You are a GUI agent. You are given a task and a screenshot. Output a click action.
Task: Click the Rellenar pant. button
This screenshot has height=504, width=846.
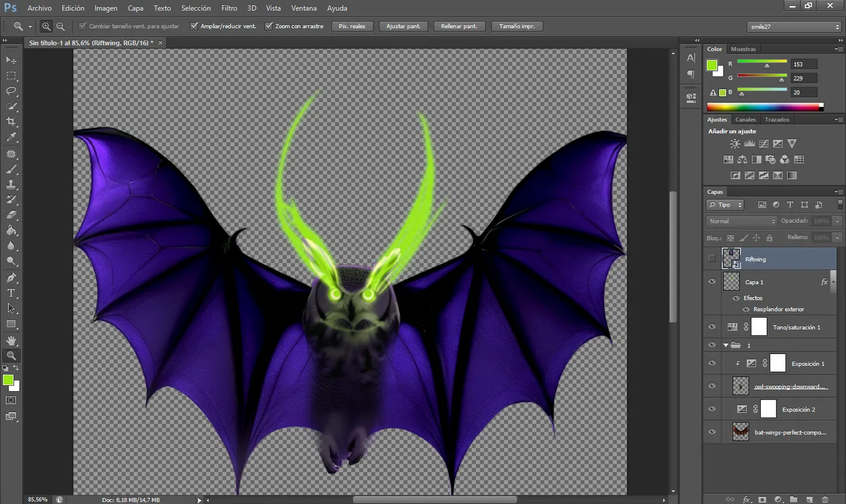coord(460,26)
